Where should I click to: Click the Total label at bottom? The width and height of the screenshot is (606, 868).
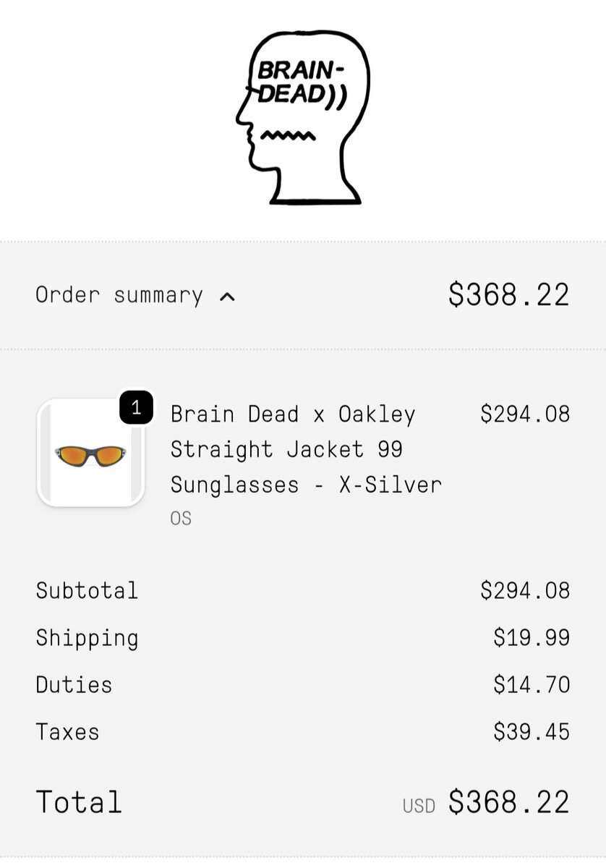(x=79, y=802)
